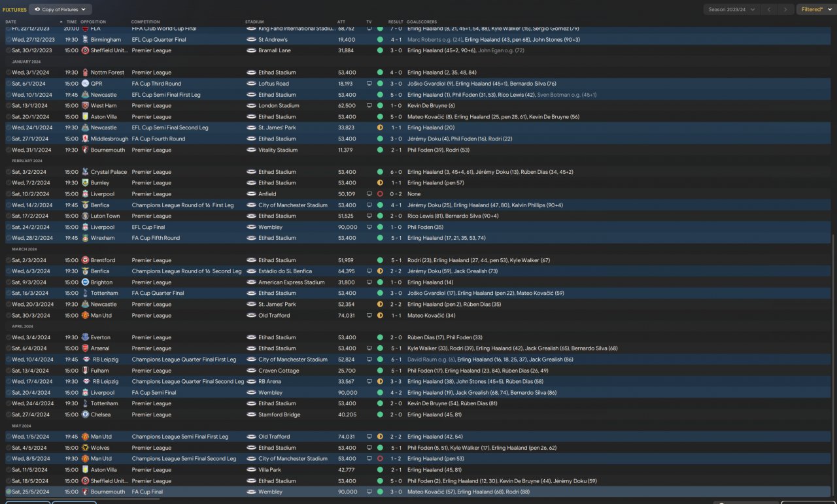
Task: Click the 6 - 1 result against RB Leipzig
Action: click(396, 360)
